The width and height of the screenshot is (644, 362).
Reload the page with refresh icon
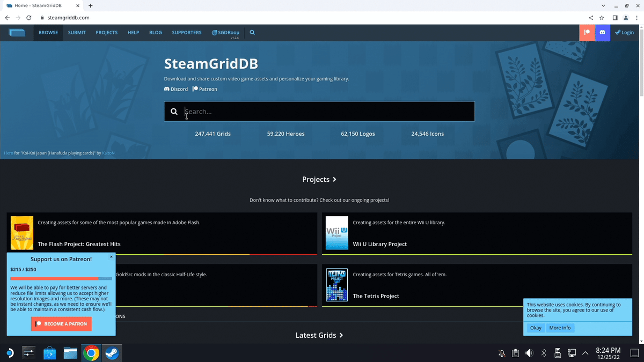click(x=29, y=18)
